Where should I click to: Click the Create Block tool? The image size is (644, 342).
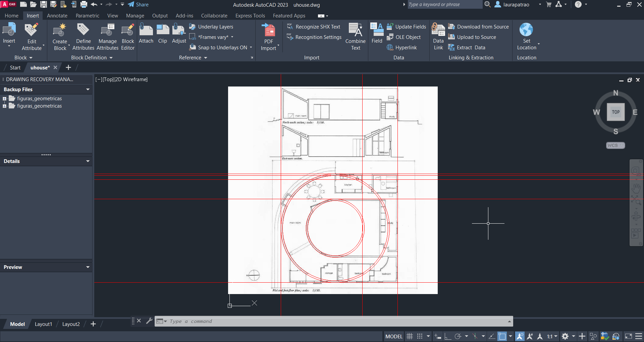(x=60, y=36)
